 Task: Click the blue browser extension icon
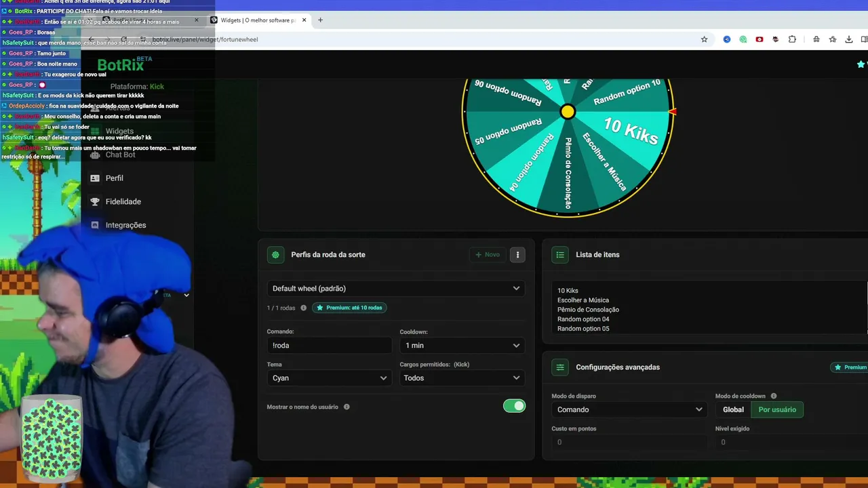coord(727,39)
